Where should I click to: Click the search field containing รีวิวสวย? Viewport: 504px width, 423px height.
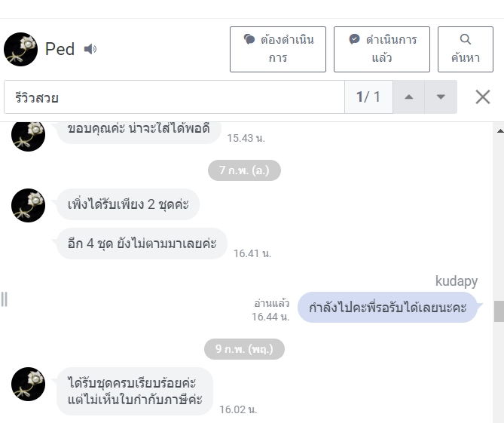pyautogui.click(x=174, y=97)
